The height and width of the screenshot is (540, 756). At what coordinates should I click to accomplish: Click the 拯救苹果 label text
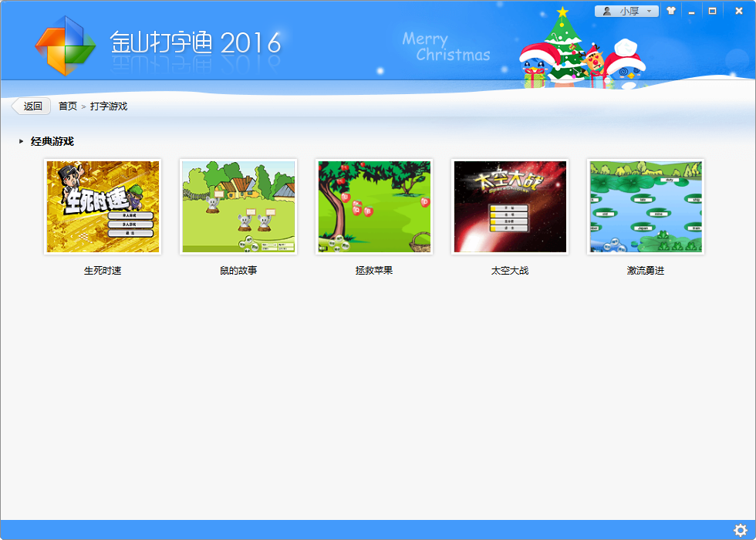tap(374, 271)
